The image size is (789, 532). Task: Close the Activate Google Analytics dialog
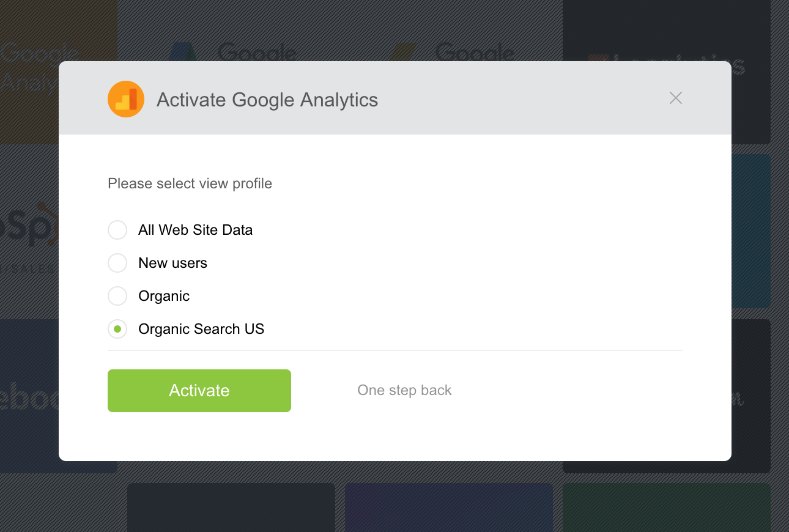tap(675, 98)
